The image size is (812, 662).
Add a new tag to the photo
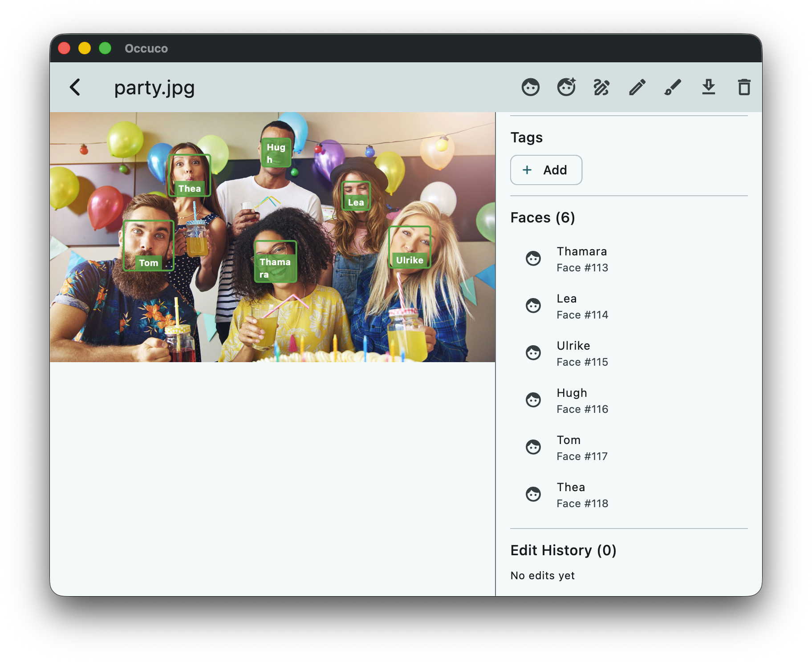(x=546, y=170)
